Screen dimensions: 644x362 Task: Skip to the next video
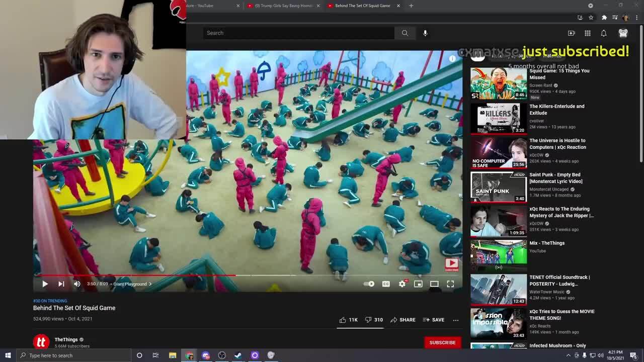pyautogui.click(x=61, y=284)
